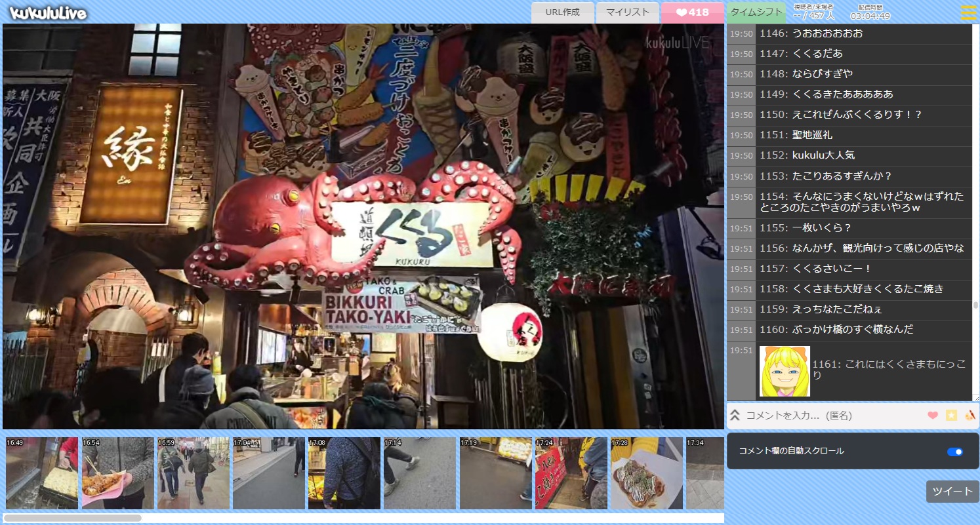Screen dimensions: 980x525
Task: Open the paint palette drawing icon
Action: point(970,415)
